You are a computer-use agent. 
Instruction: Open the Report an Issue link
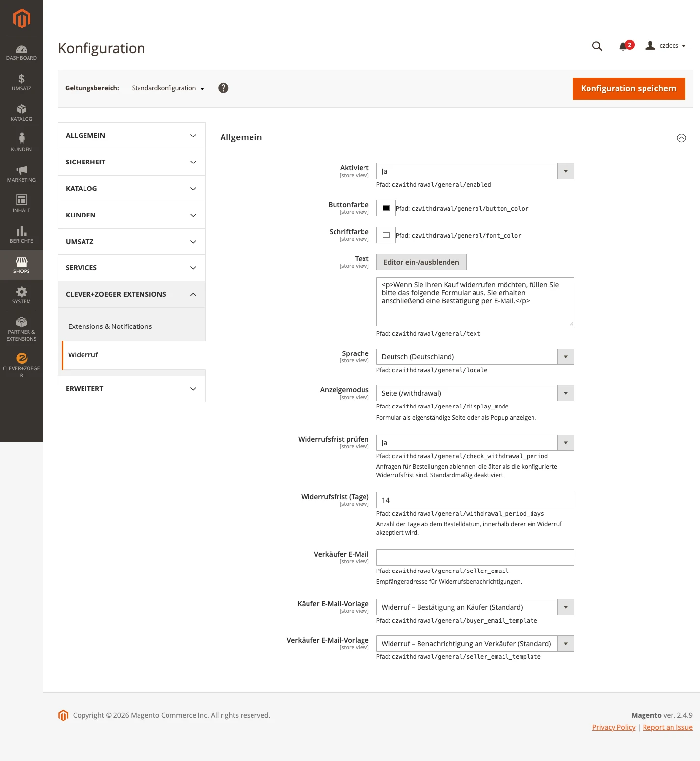tap(668, 727)
